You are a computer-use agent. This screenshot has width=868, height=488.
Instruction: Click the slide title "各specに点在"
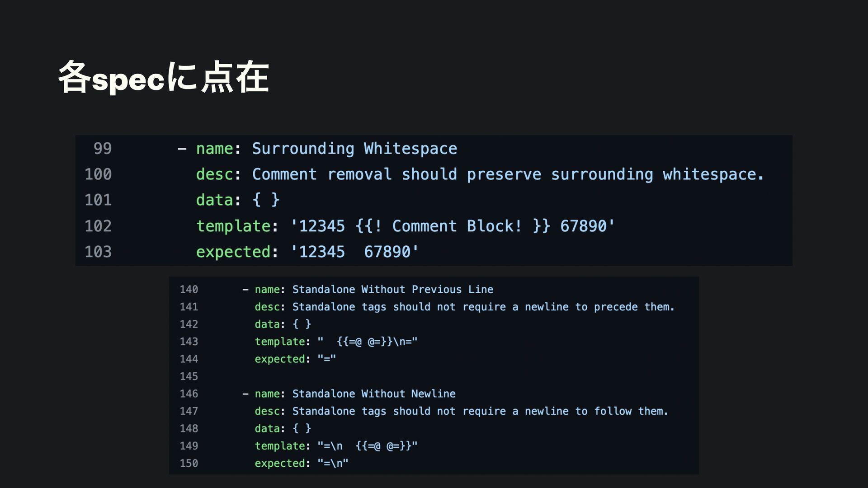(x=164, y=78)
